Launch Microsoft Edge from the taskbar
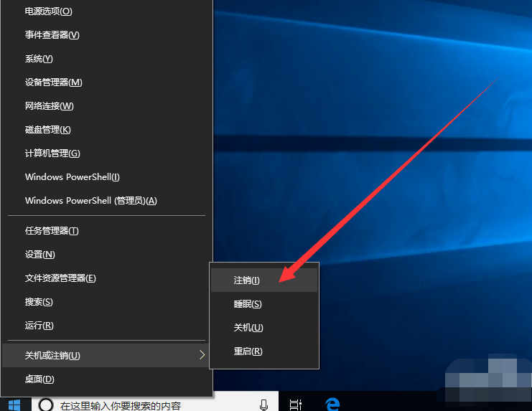The height and width of the screenshot is (411, 532). coord(332,405)
